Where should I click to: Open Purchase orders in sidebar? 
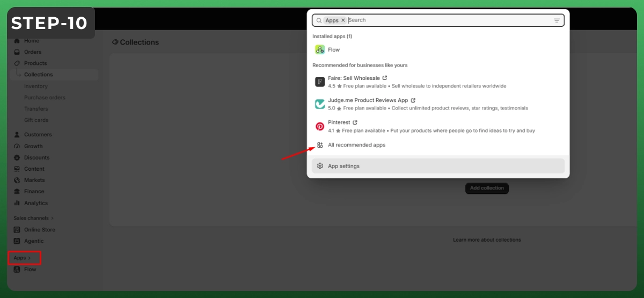[45, 98]
